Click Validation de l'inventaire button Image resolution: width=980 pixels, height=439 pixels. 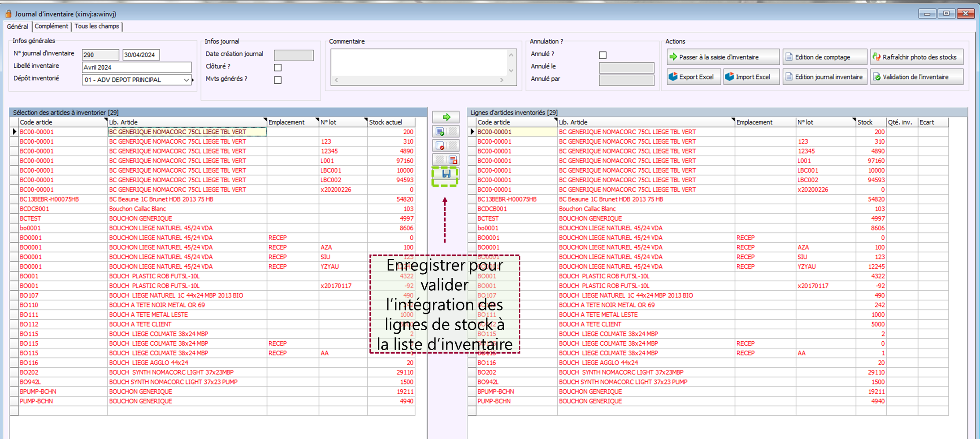point(916,77)
